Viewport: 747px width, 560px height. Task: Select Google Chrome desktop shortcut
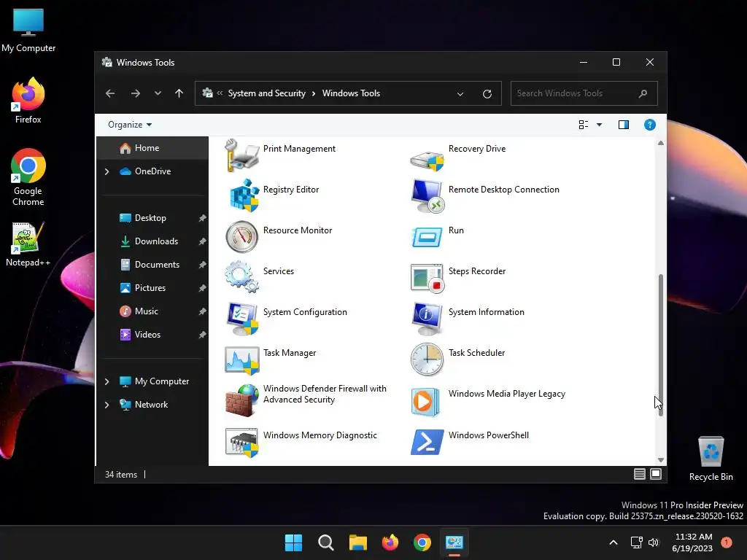(x=28, y=177)
